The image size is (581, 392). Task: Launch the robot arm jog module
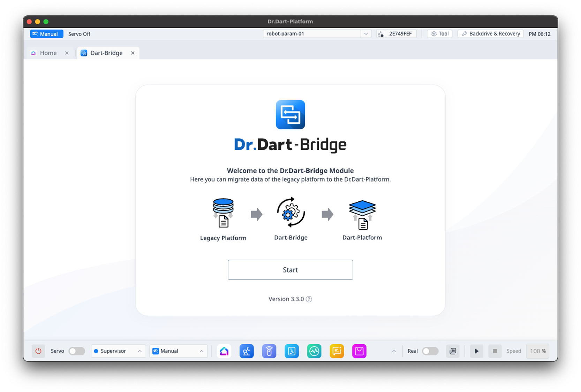(x=247, y=351)
